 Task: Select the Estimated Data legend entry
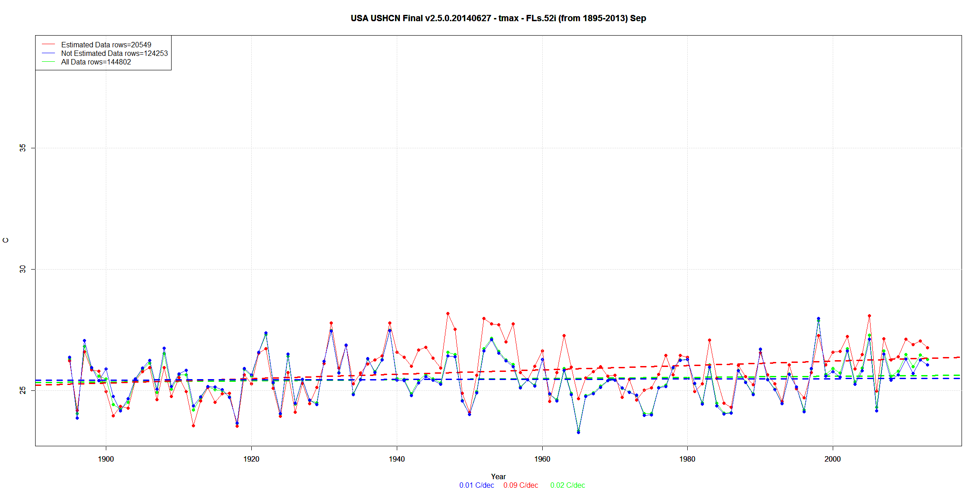pyautogui.click(x=106, y=45)
